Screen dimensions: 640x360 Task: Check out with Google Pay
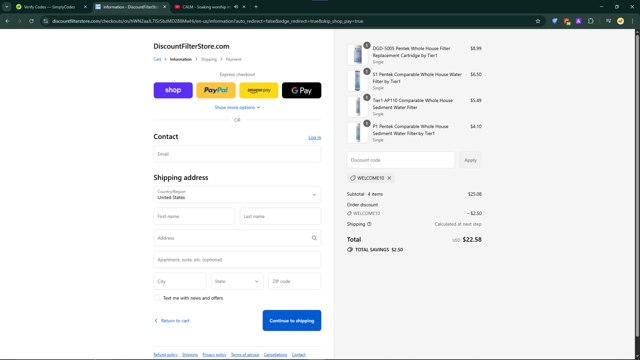302,90
